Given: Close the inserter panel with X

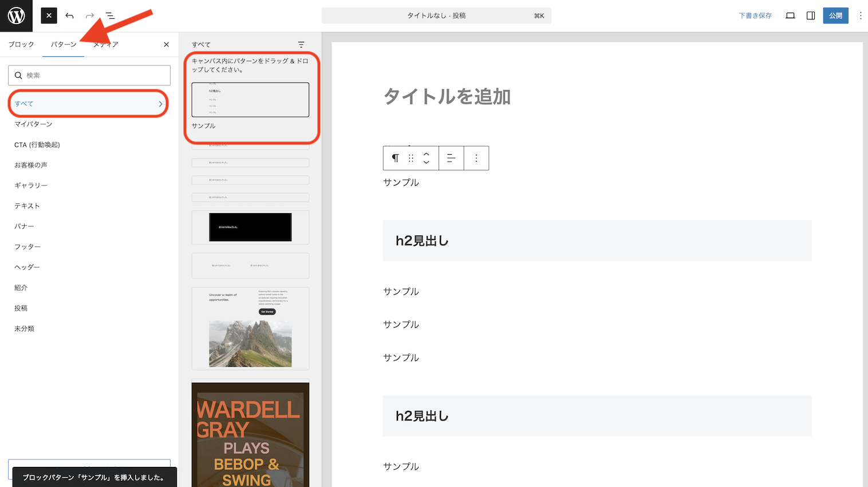Looking at the screenshot, I should click(167, 44).
